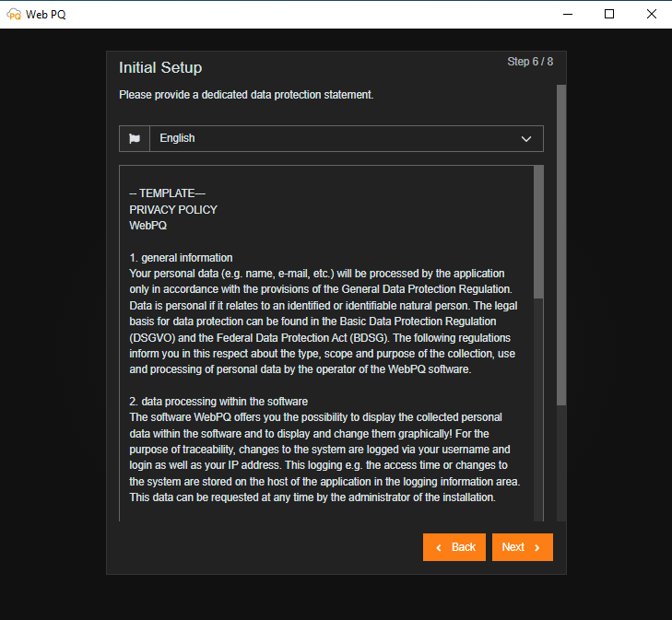Click the flag icon beside language selector
This screenshot has width=672, height=620.
[x=135, y=138]
